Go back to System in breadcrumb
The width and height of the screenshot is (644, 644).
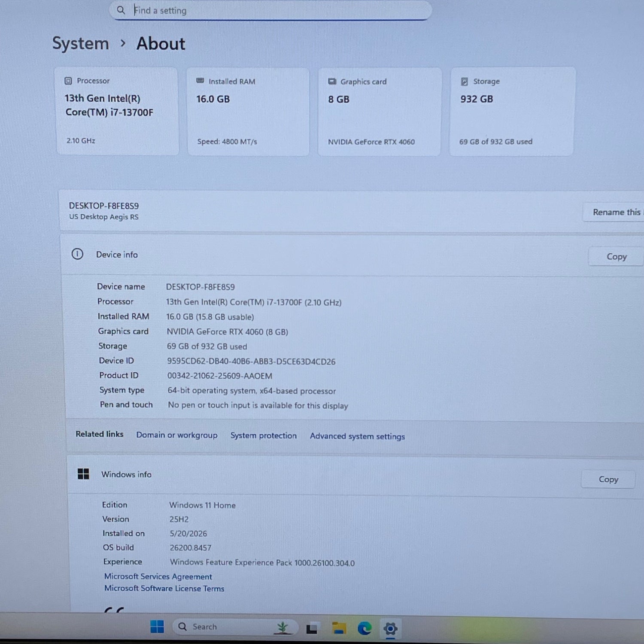[x=80, y=43]
